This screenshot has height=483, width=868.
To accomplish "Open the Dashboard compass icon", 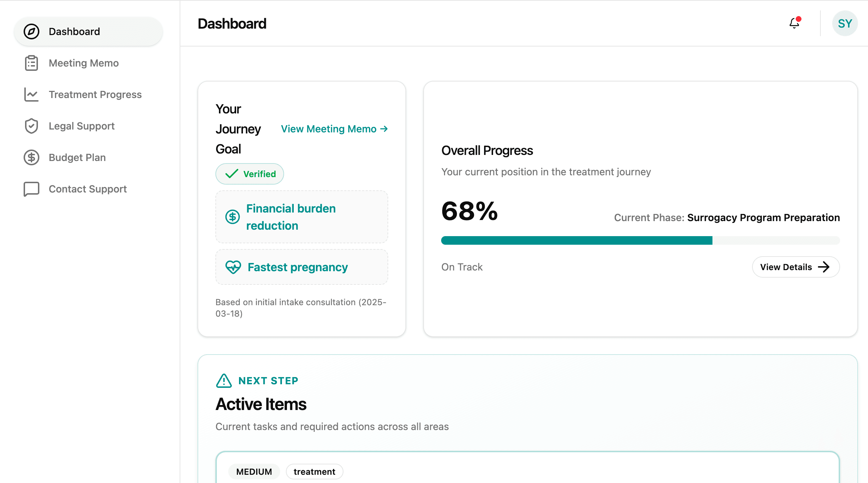I will point(31,31).
